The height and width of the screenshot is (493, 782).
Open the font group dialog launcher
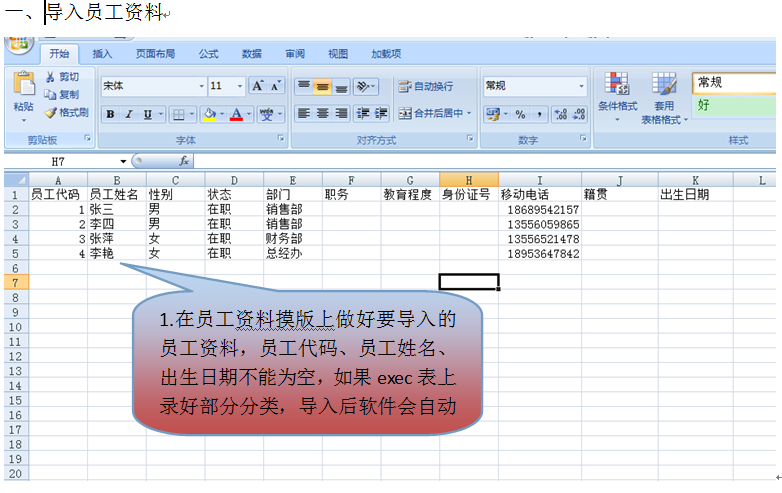click(x=281, y=138)
